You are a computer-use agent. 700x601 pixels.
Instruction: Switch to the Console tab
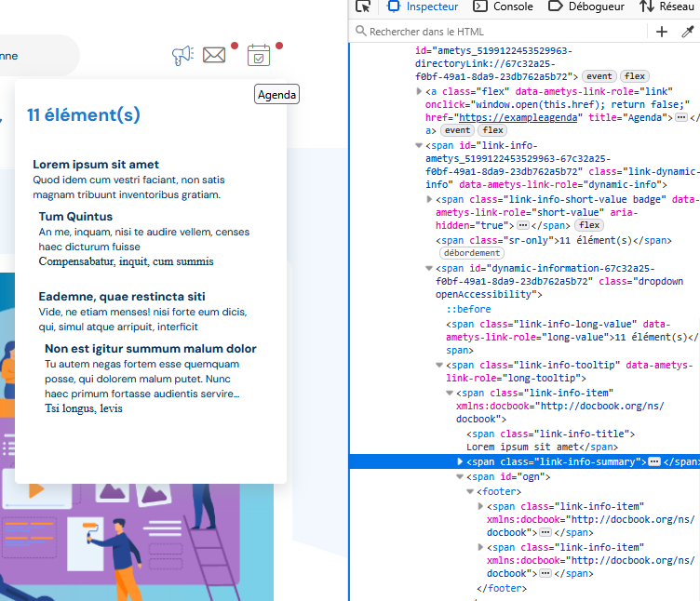coord(504,7)
